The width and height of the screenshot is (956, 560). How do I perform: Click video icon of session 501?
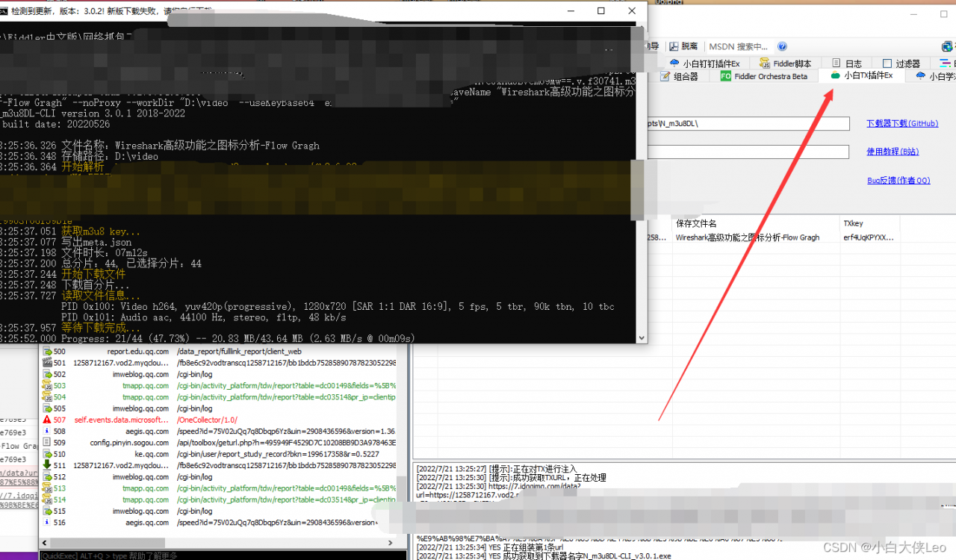click(46, 363)
